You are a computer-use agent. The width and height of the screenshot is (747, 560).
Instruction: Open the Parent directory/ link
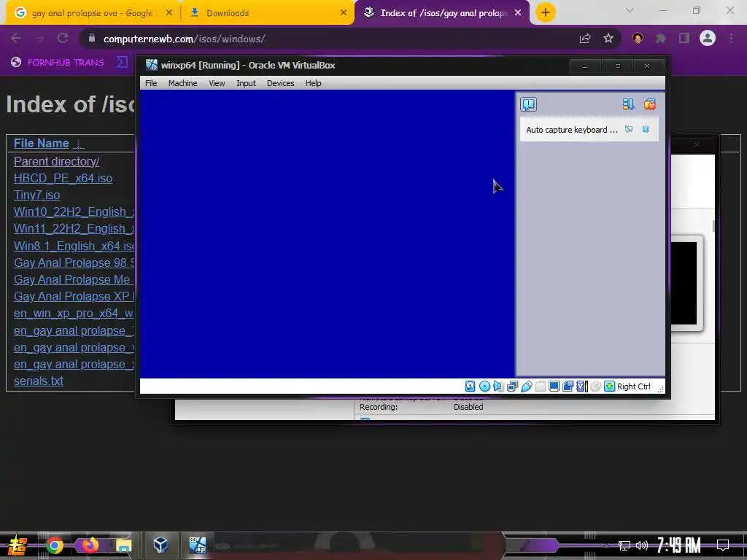point(56,161)
